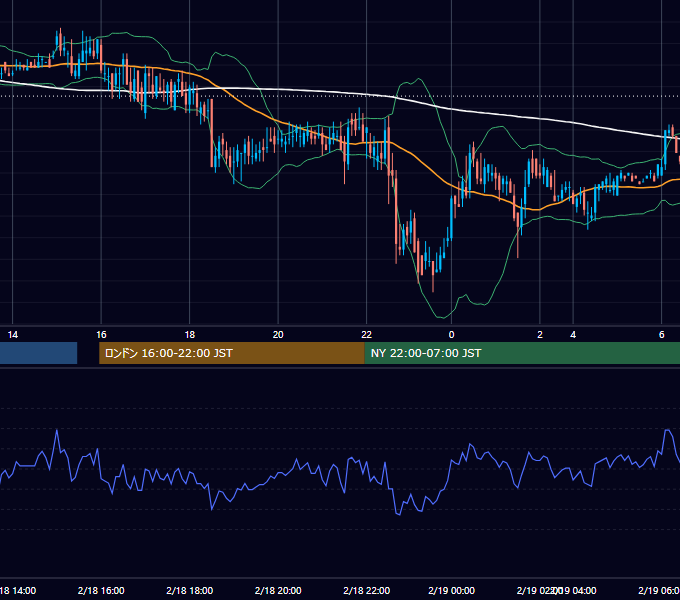Click hour label 4 on the price chart axis

click(x=573, y=335)
